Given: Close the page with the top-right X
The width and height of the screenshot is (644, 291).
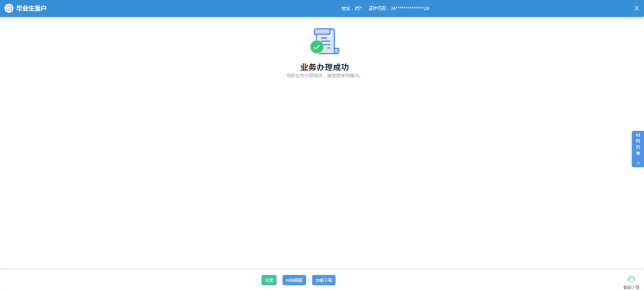Looking at the screenshot, I should 636,8.
